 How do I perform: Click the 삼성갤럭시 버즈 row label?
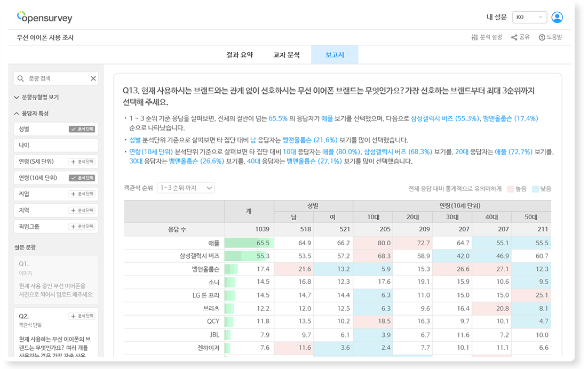click(x=200, y=256)
